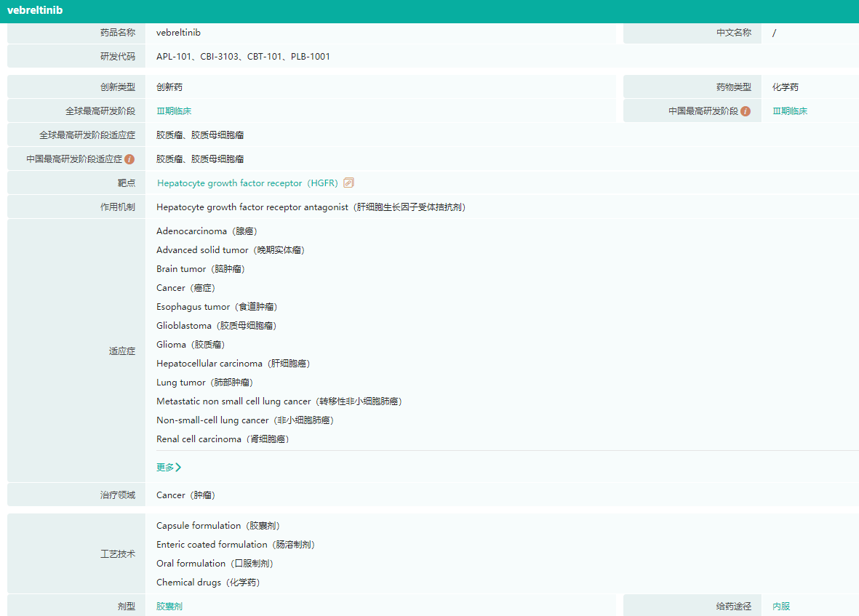Click 适应症 field label
The image size is (859, 616).
tap(122, 351)
